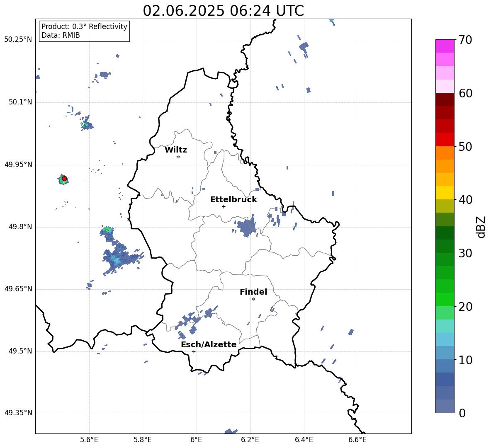
Task: Pick the bright yellow colorbar segment above 40
Action: tap(445, 193)
